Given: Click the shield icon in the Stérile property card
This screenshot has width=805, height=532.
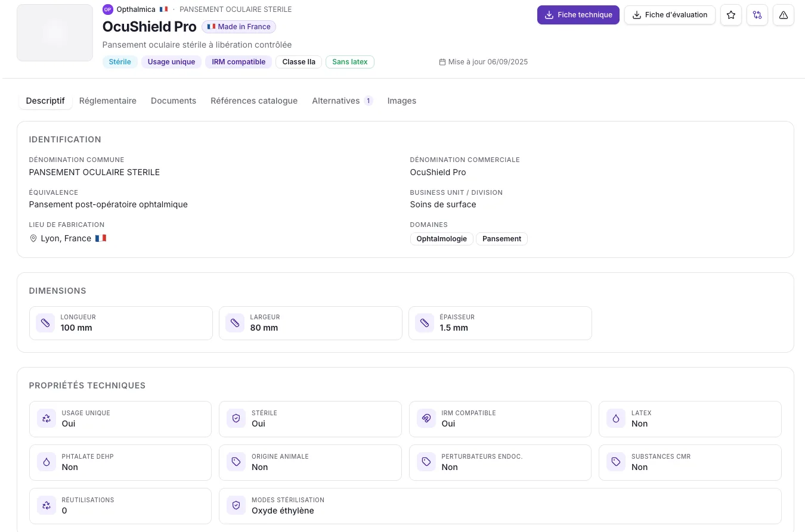Looking at the screenshot, I should coord(236,419).
